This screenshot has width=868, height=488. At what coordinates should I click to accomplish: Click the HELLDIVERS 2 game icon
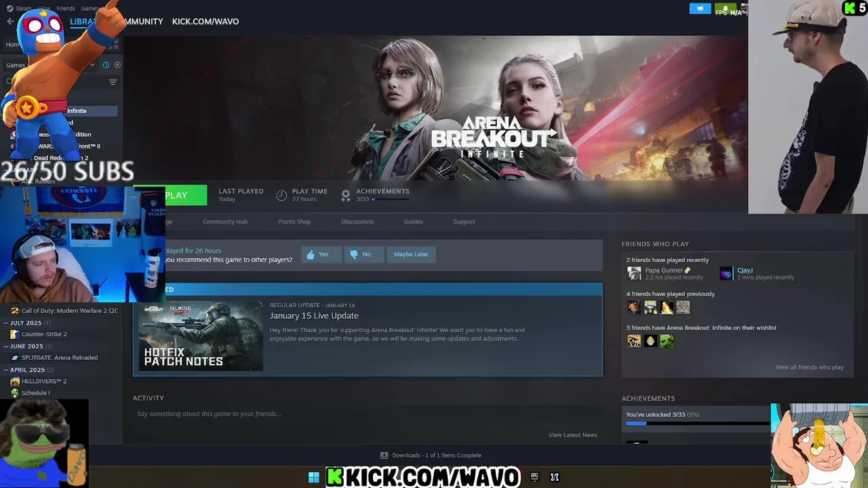click(15, 382)
